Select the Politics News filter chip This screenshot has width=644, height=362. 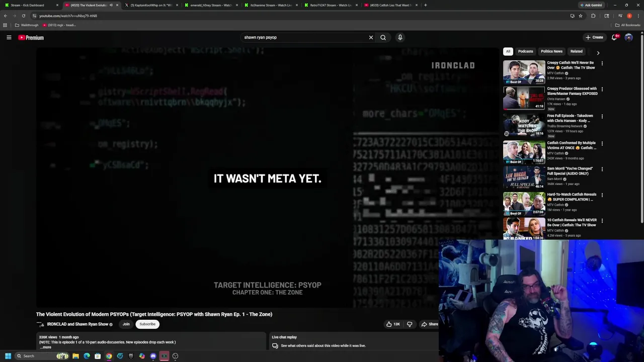click(x=551, y=51)
